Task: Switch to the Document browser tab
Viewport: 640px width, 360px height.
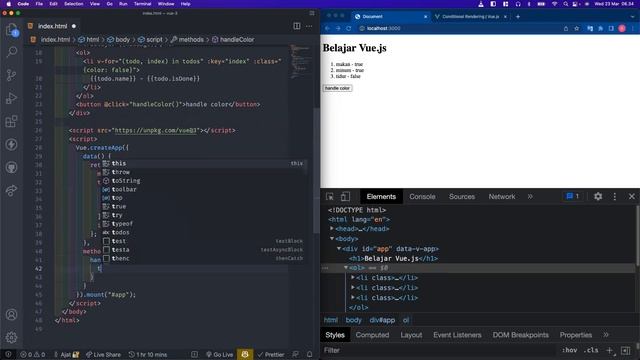Action: click(390, 17)
